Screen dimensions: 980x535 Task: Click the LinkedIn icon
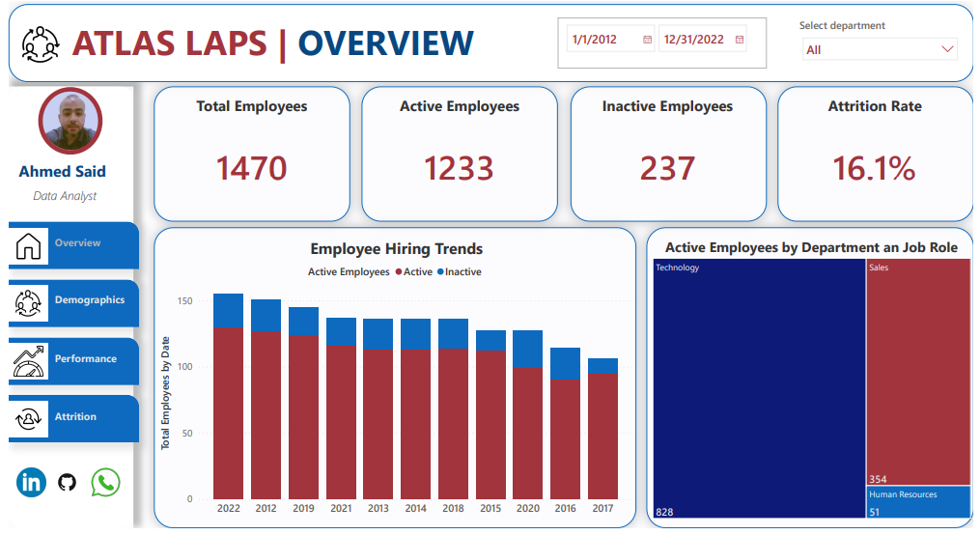click(x=31, y=481)
